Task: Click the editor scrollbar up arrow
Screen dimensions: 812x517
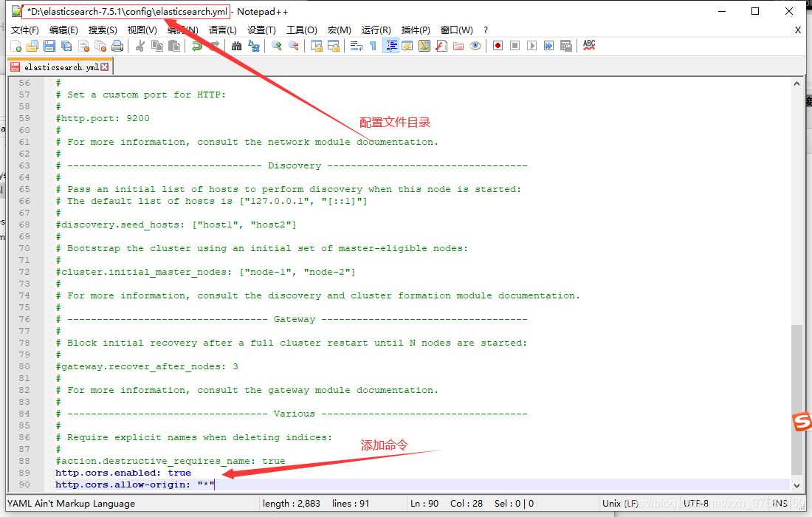Action: 796,83
